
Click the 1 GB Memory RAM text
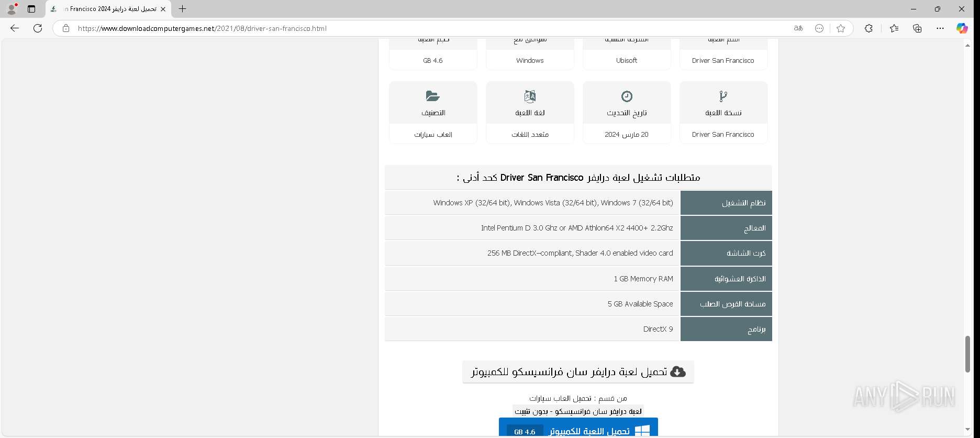point(643,279)
